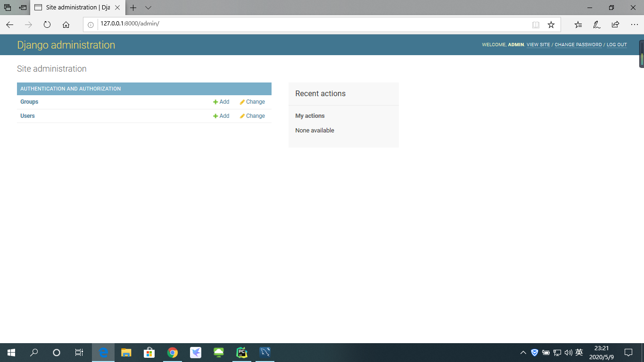Set these tabs aside icon
This screenshot has height=362, width=644.
[23, 8]
